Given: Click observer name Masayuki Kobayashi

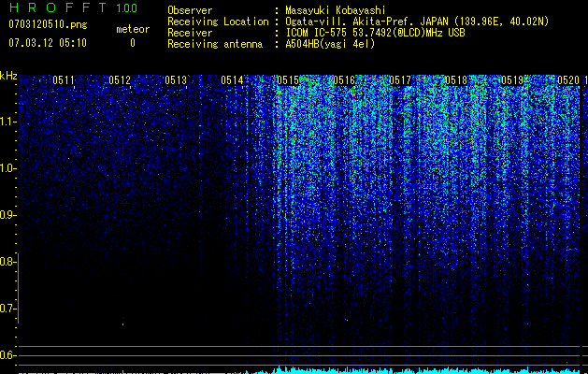Looking at the screenshot, I should tap(336, 10).
